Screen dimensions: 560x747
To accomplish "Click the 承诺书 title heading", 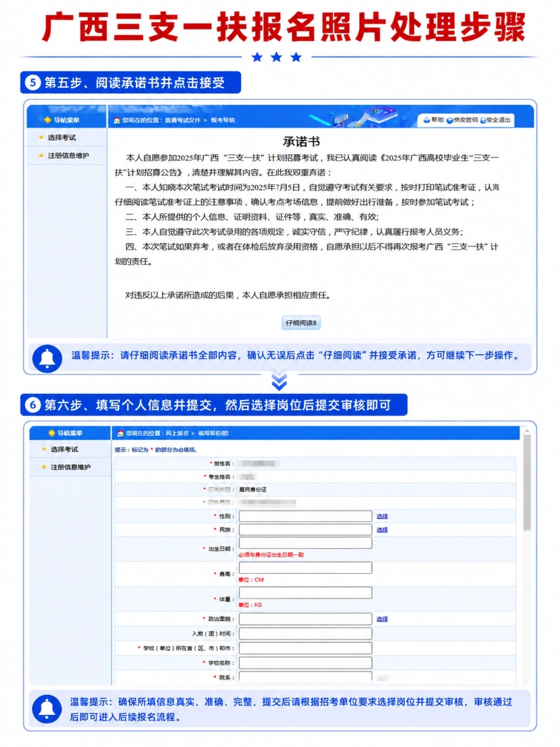I will pos(301,142).
